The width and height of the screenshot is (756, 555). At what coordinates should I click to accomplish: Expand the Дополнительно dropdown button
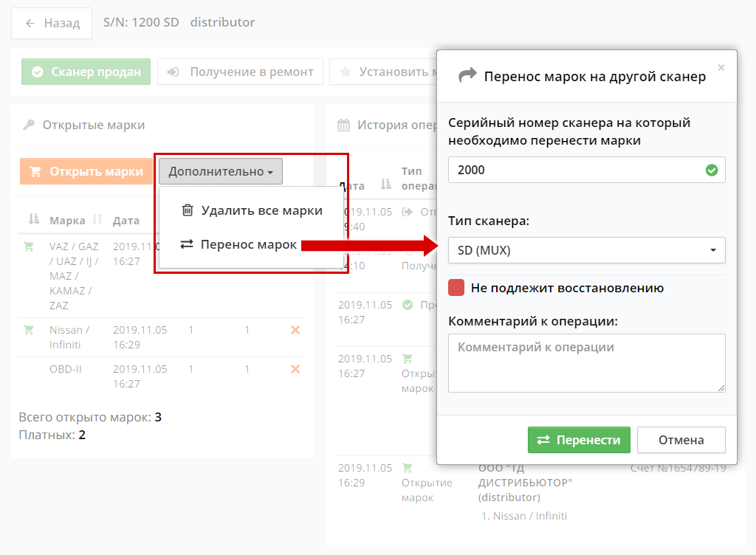pos(220,171)
